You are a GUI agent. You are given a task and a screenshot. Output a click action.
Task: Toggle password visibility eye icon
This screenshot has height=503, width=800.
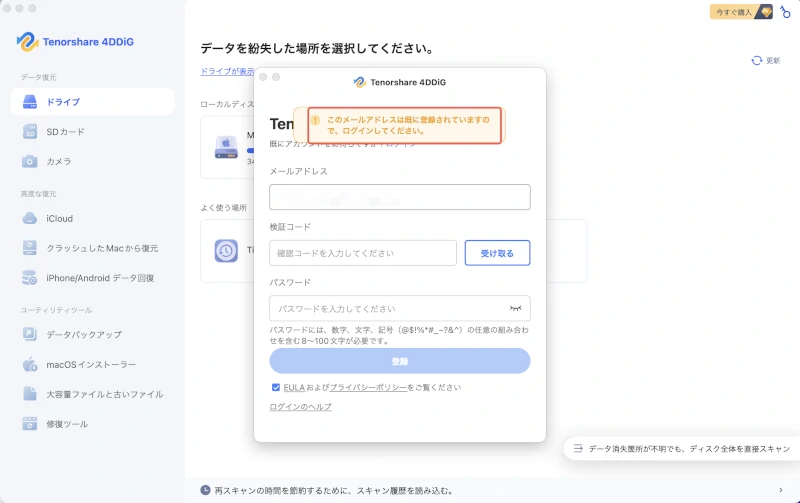click(515, 308)
